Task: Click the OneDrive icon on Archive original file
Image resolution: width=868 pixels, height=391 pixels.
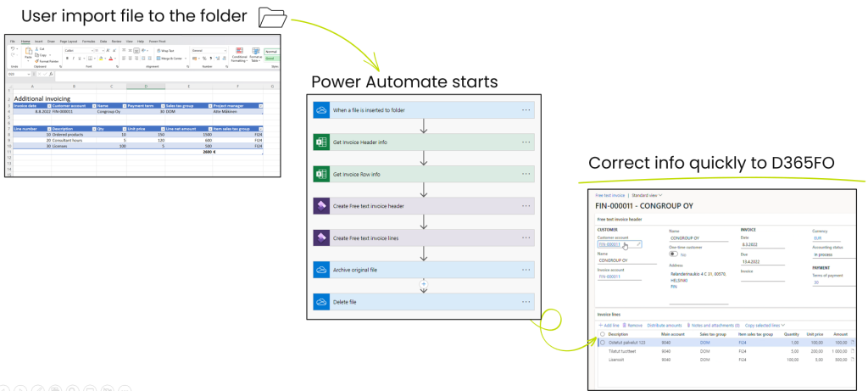Action: 320,270
